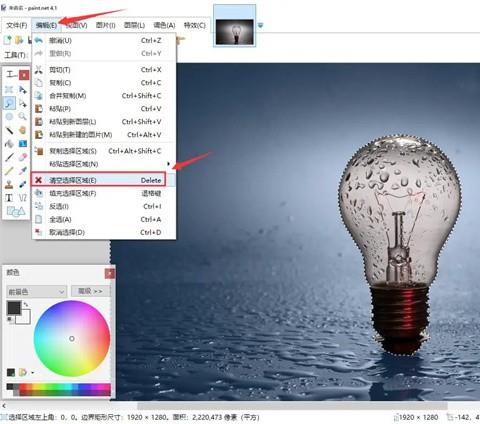Choose the Clone Stamp tool
The width and height of the screenshot is (480, 424).
click(x=9, y=184)
